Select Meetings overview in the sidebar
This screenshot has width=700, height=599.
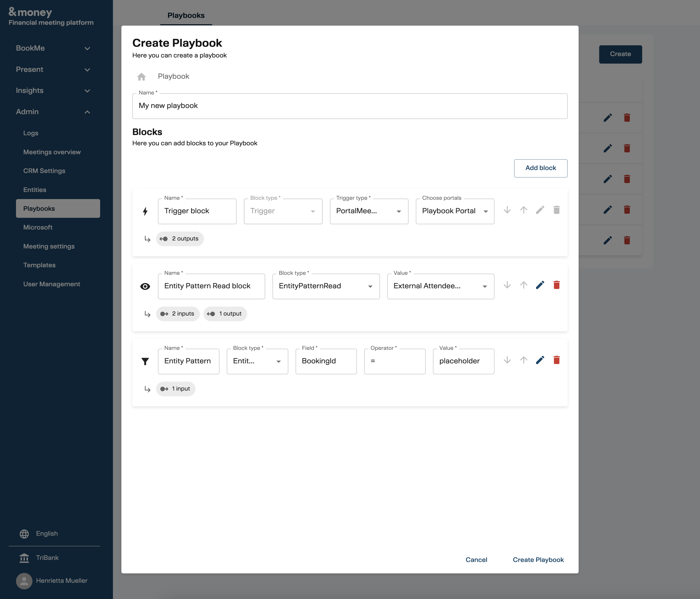(x=52, y=152)
